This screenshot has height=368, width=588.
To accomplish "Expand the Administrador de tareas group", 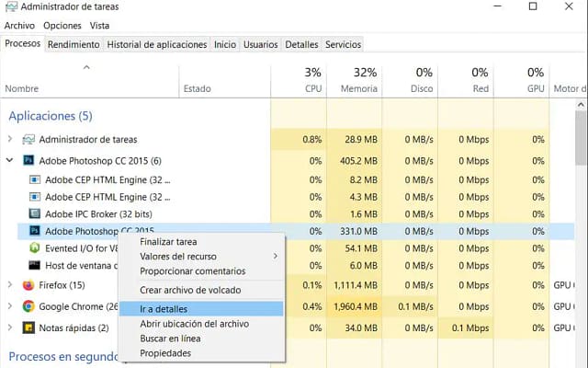I will pos(10,139).
